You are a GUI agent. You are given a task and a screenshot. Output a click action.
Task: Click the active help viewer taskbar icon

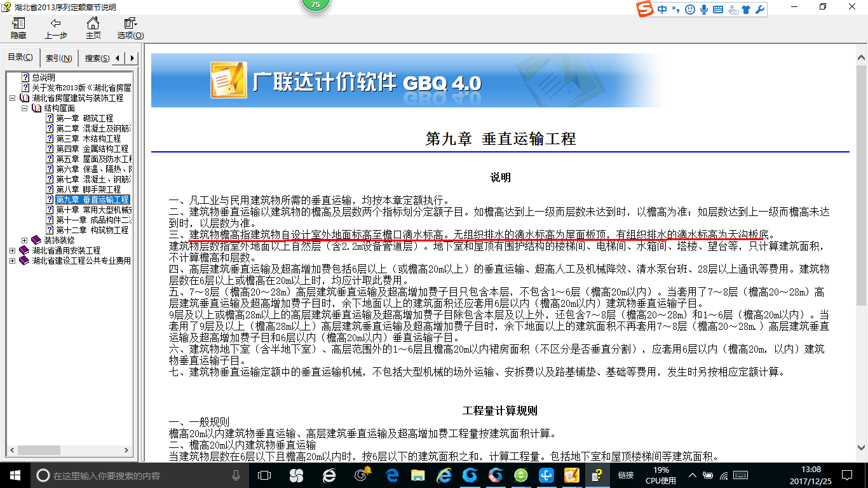[597, 475]
